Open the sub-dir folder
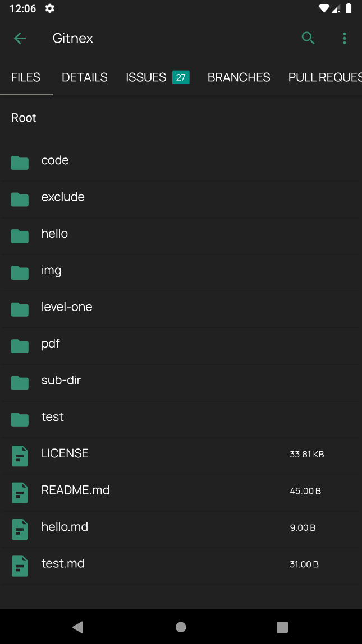 pos(181,383)
